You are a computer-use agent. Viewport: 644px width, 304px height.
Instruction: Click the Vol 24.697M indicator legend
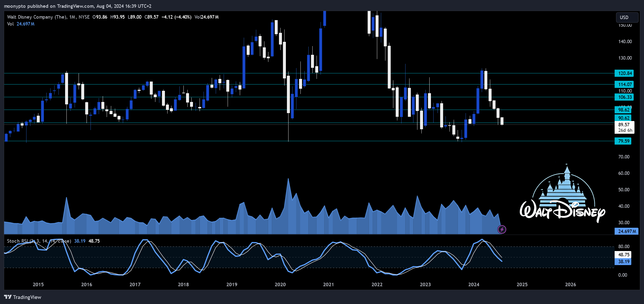pos(21,24)
